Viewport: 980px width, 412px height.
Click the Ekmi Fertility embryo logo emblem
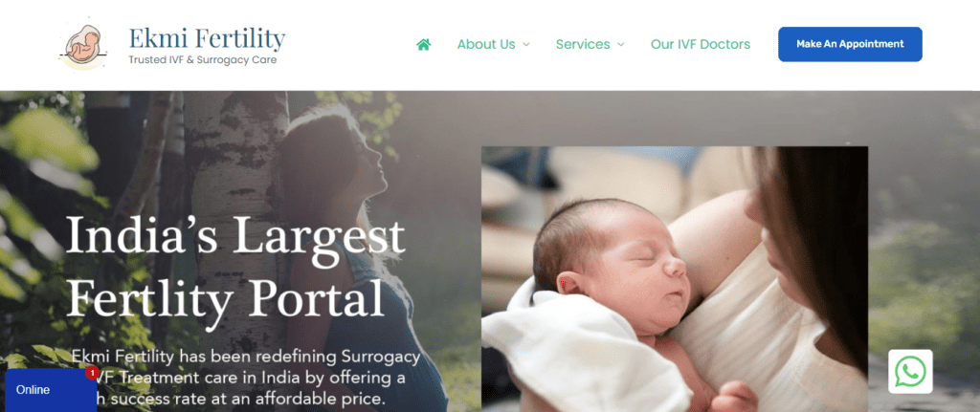pyautogui.click(x=84, y=45)
